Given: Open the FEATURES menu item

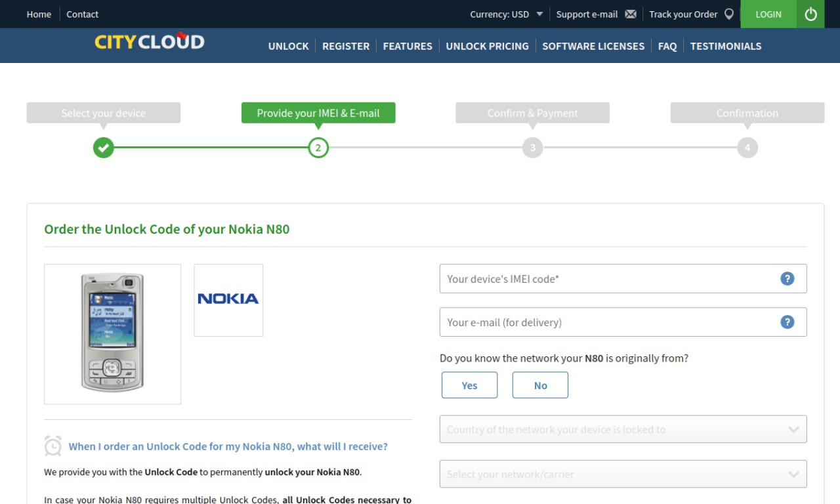Looking at the screenshot, I should (x=408, y=46).
